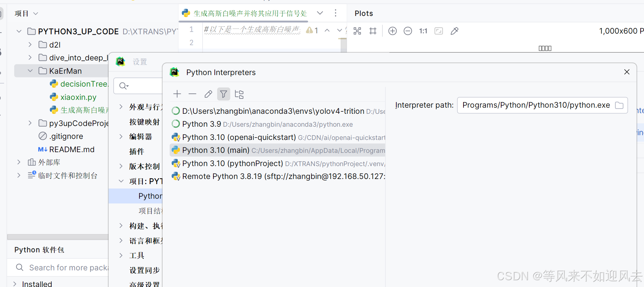This screenshot has width=644, height=287.
Task: Expand the 版本控制 settings category
Action: click(x=121, y=166)
